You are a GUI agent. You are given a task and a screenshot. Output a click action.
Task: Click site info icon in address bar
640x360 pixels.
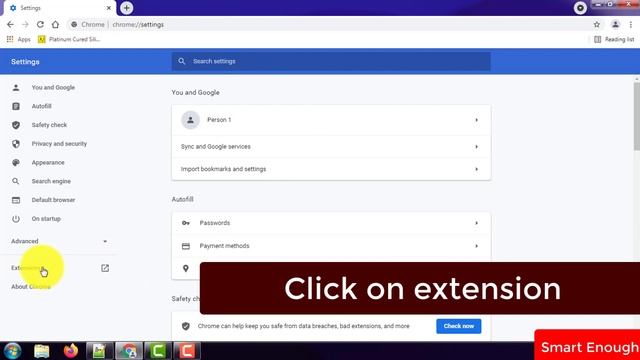pos(74,24)
